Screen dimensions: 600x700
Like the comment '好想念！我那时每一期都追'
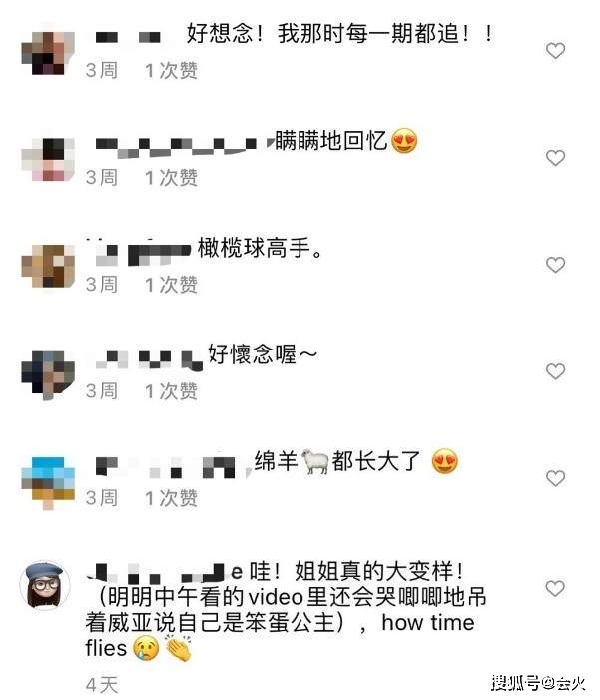point(555,51)
